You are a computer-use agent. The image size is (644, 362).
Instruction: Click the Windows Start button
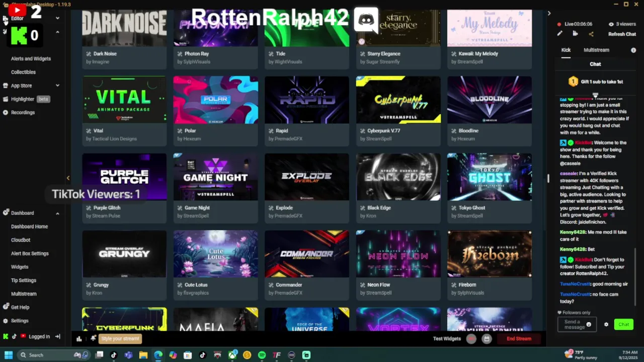tap(8, 355)
